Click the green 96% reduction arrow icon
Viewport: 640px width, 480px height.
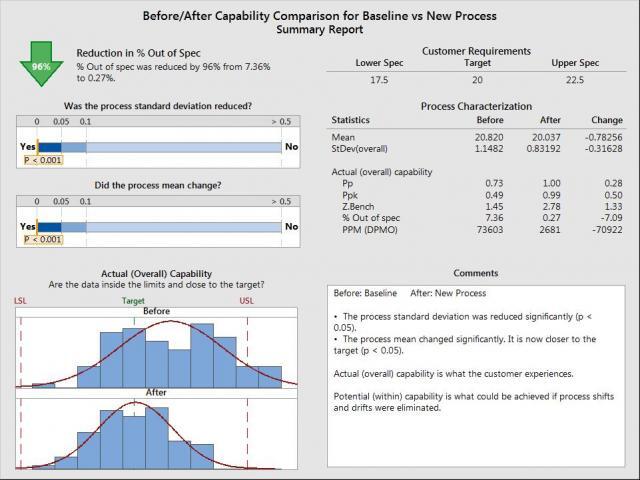click(x=43, y=65)
